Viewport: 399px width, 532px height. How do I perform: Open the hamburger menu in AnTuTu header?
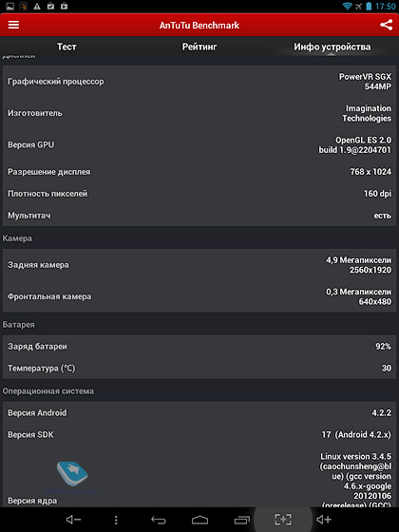coord(13,25)
